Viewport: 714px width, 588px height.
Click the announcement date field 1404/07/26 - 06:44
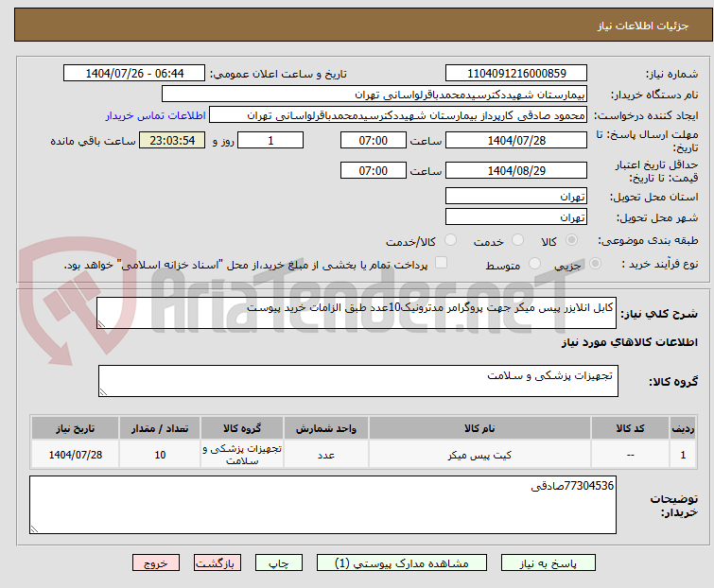(134, 74)
